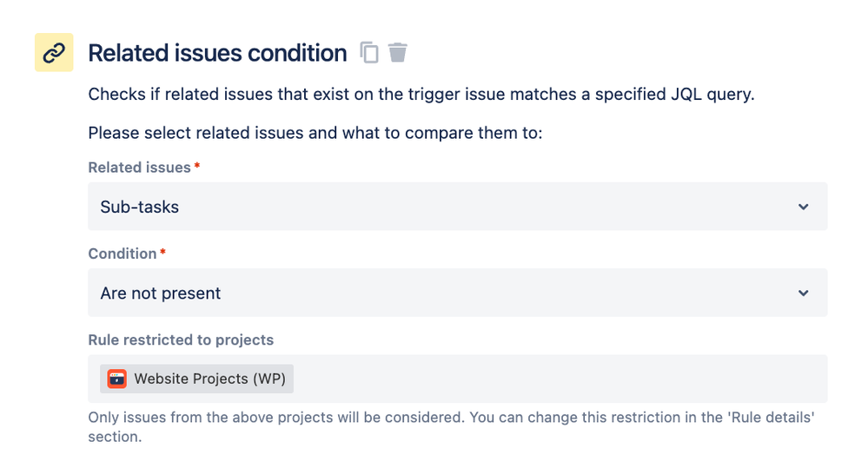Click the 'Rule restricted to projects' label

[181, 340]
